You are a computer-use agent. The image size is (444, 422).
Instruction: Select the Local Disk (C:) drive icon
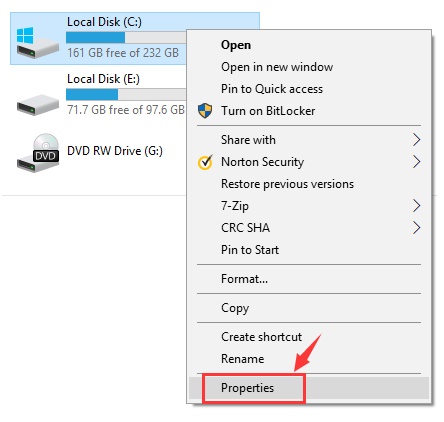pos(38,42)
